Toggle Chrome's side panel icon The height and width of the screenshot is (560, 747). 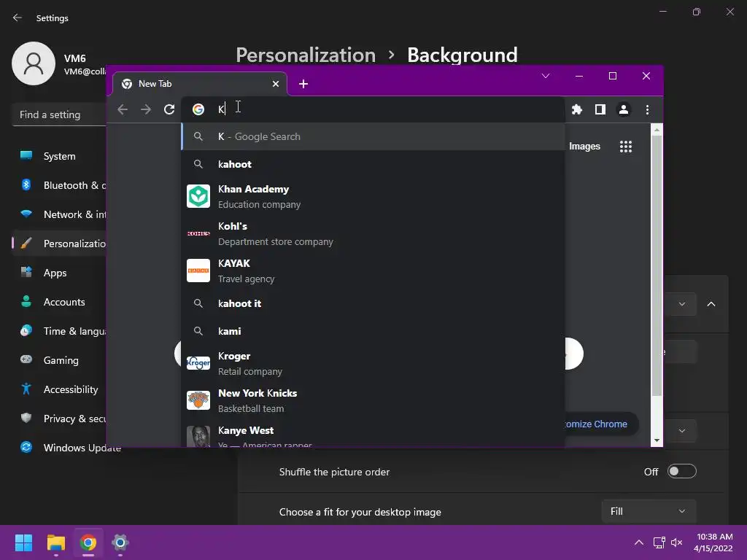(x=600, y=109)
